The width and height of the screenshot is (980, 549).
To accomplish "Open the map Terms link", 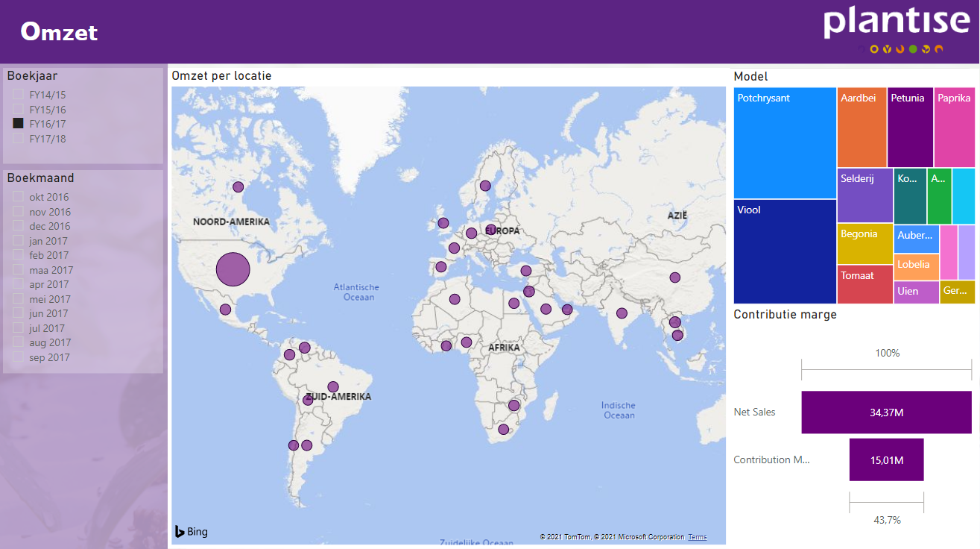I will click(x=698, y=537).
